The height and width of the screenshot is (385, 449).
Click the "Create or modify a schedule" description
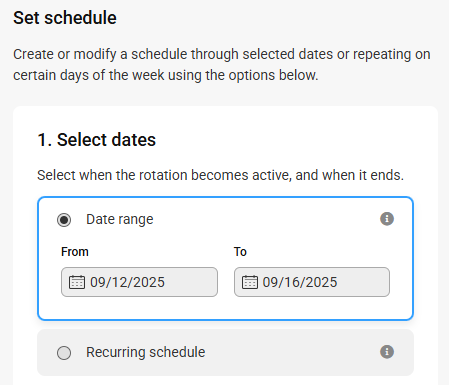tap(222, 65)
